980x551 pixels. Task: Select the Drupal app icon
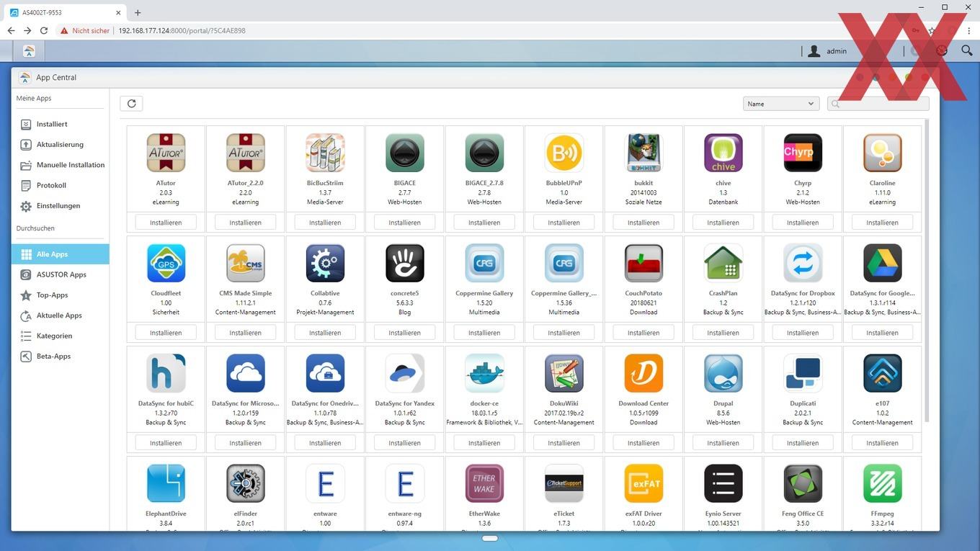(723, 373)
